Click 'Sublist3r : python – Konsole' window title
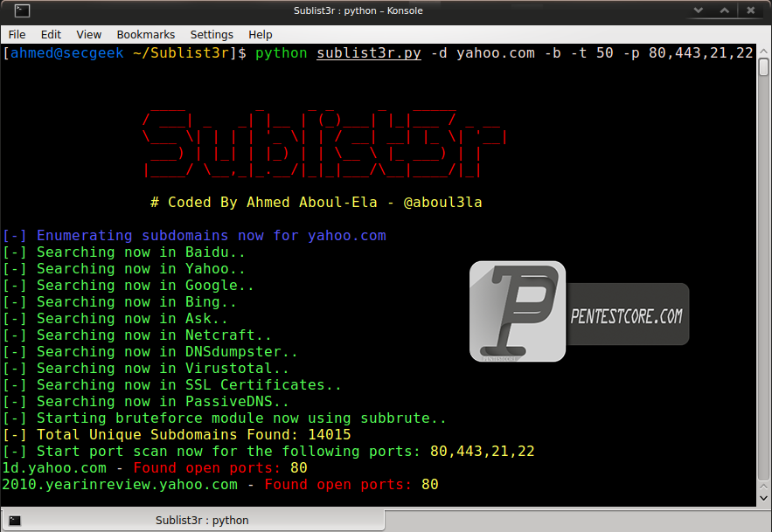 [358, 10]
